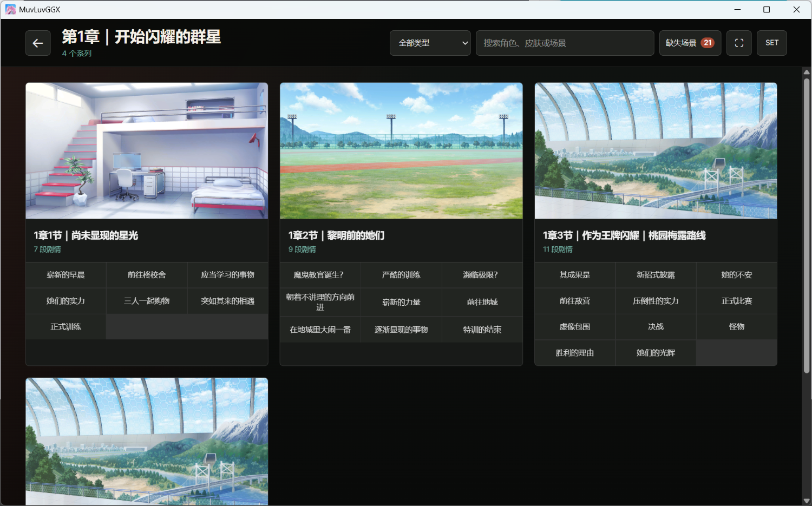Select episode 魔鬼教官诞生?
This screenshot has height=506, width=812.
[320, 275]
